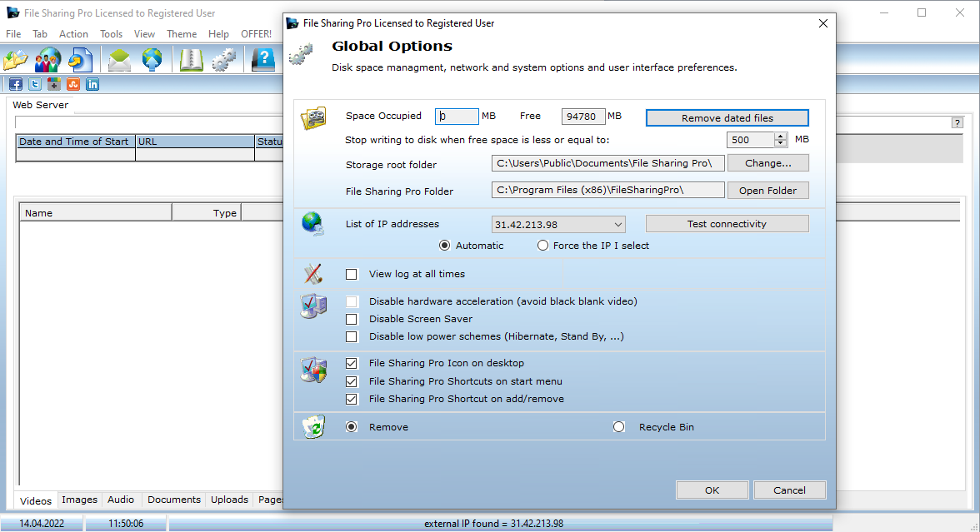
Task: Check Disable Screen Saver
Action: coord(352,319)
